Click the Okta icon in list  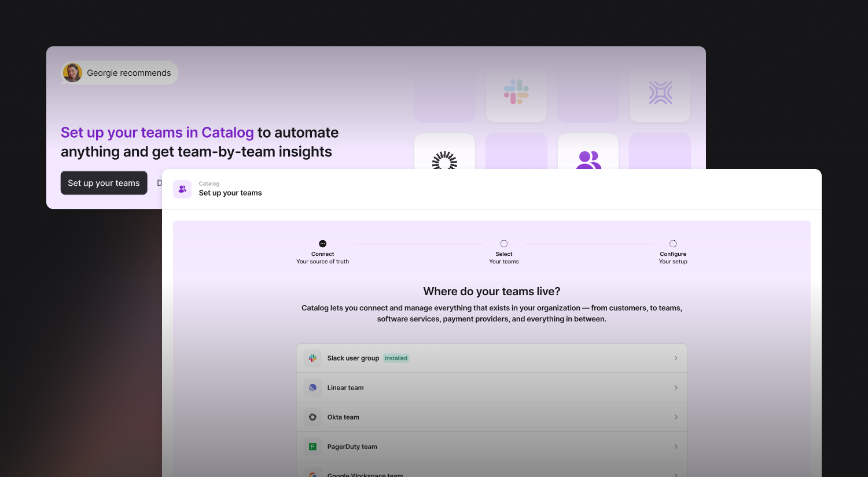point(312,417)
